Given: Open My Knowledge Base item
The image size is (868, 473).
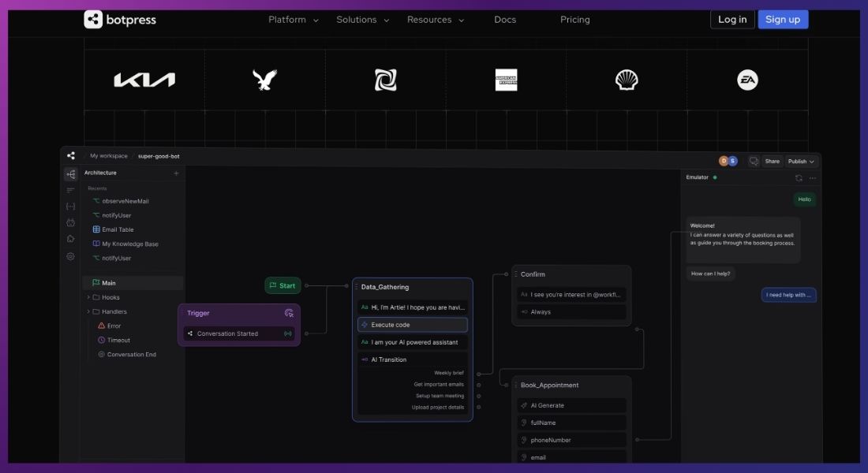Looking at the screenshot, I should coord(125,244).
